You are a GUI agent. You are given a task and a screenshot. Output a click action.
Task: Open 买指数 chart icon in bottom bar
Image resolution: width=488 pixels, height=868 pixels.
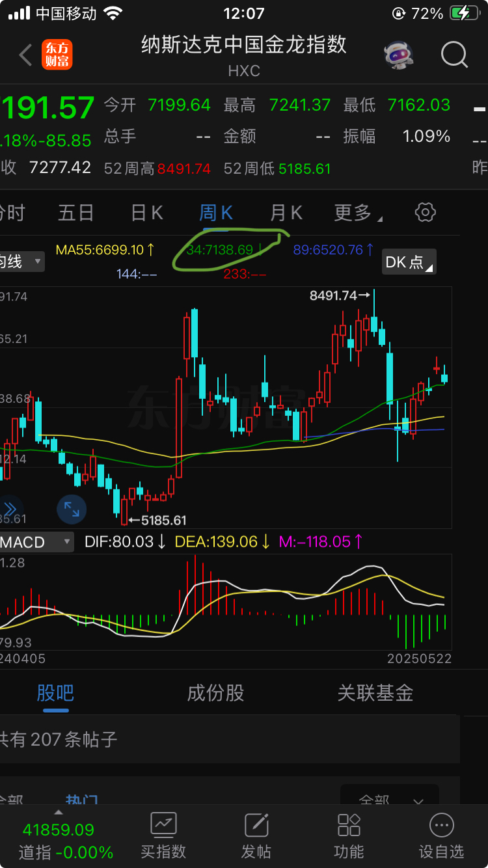coord(163,824)
